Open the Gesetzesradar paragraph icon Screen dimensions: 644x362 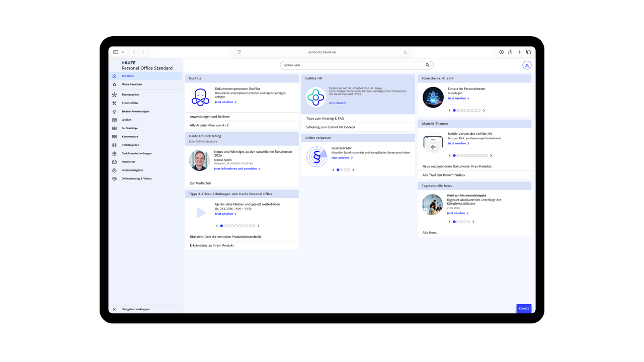(x=317, y=157)
